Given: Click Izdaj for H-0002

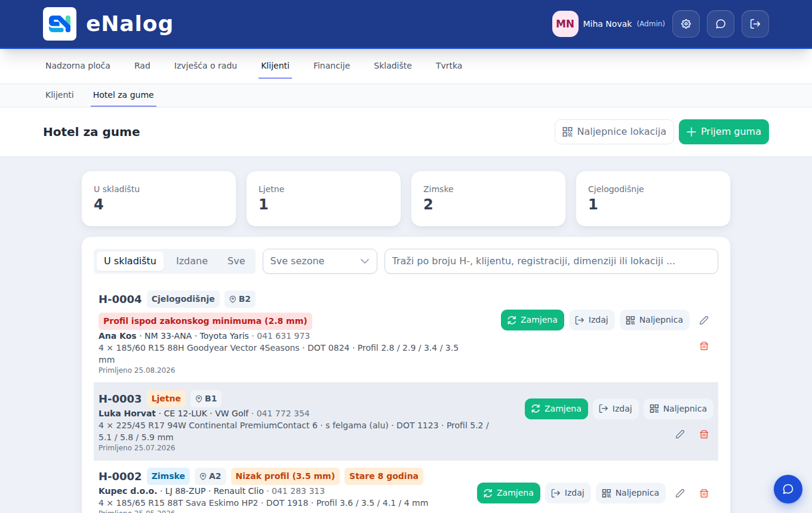Looking at the screenshot, I should pos(568,493).
